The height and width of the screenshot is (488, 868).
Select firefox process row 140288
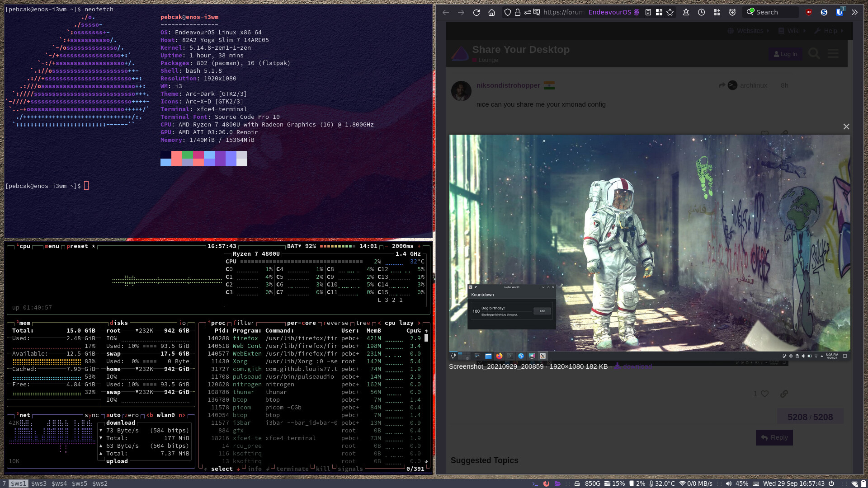click(314, 338)
